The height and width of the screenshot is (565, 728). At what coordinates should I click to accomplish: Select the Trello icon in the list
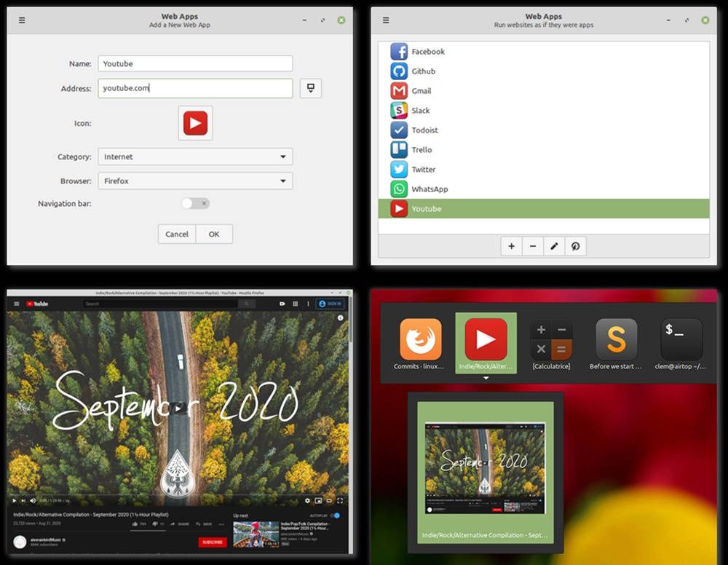pos(399,149)
